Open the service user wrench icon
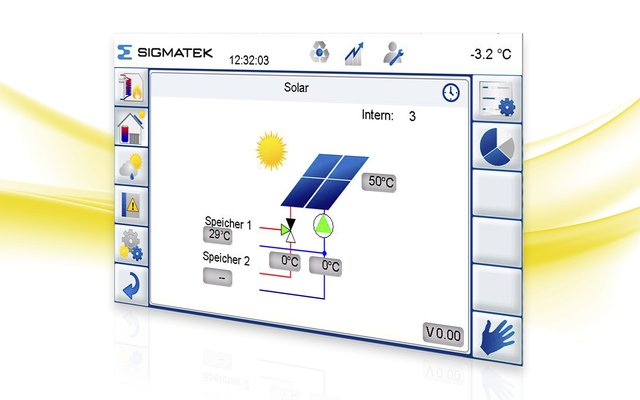This screenshot has height=400, width=640. pyautogui.click(x=393, y=53)
